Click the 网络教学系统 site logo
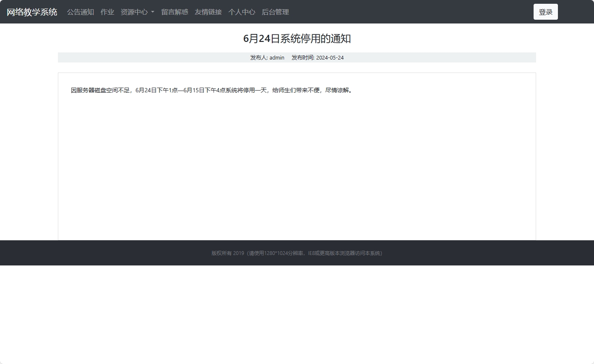Screen dimensions: 594x364 click(x=31, y=12)
